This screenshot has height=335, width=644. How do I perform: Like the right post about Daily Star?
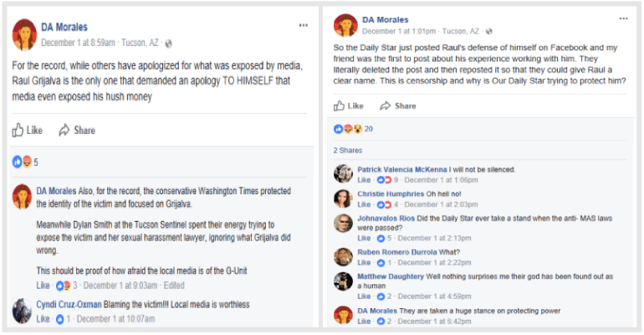[x=348, y=106]
